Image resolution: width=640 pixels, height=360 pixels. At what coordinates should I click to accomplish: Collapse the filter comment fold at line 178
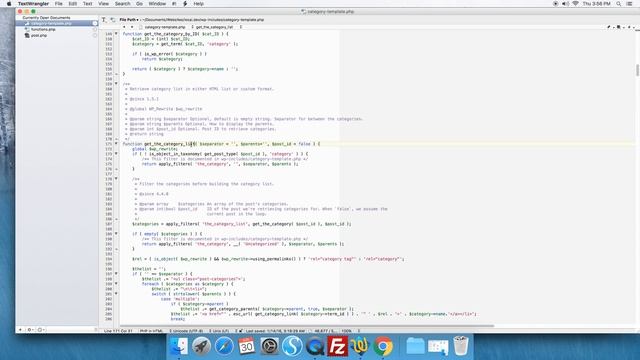(x=116, y=179)
